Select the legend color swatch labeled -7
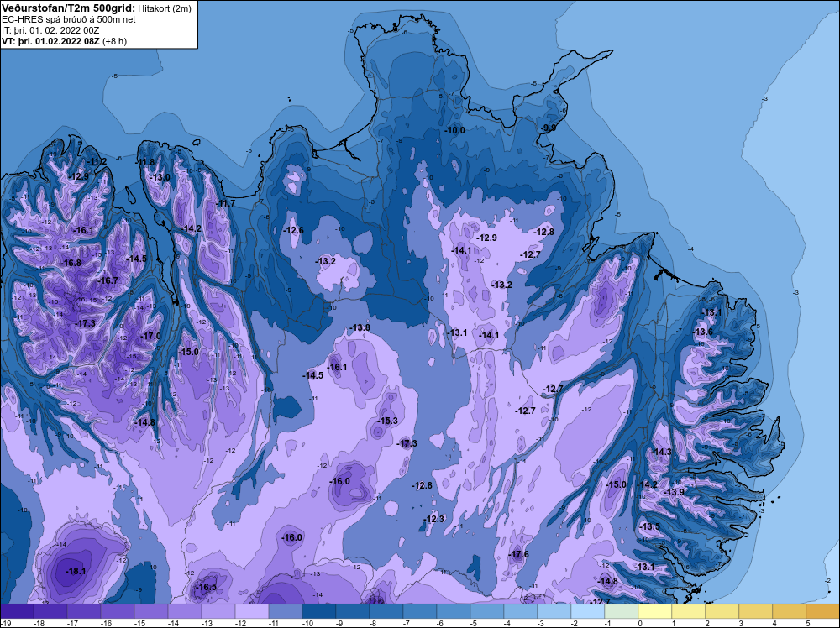840x628 pixels. [x=420, y=611]
